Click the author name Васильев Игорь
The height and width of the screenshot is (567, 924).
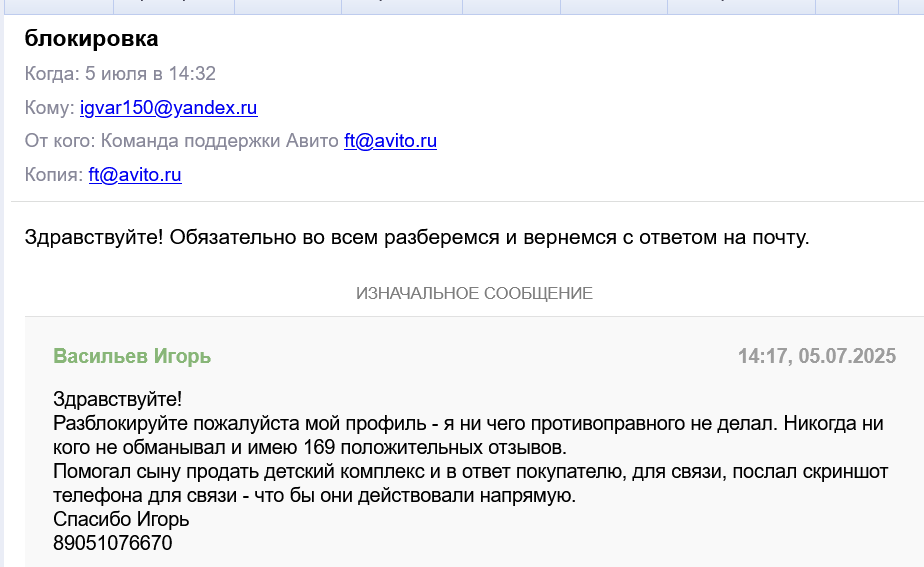[132, 356]
